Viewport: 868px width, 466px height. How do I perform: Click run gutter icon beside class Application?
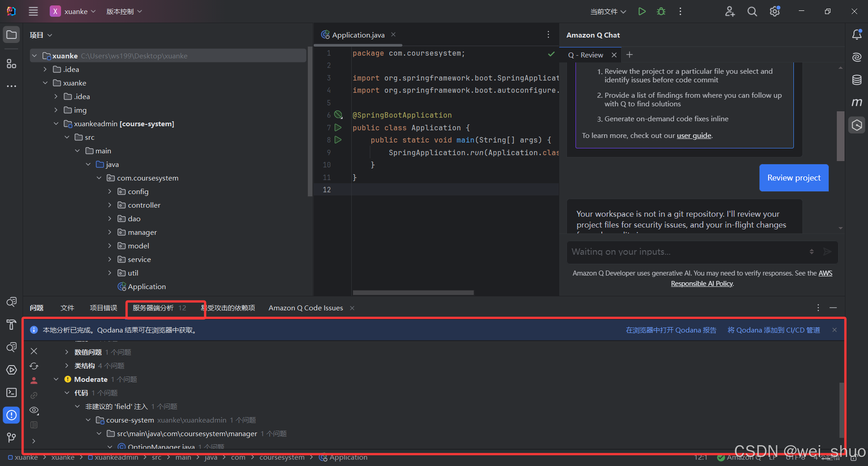click(x=338, y=128)
